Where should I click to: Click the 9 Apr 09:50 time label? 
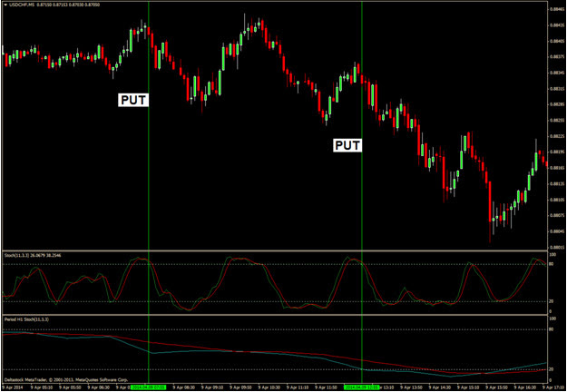tap(240, 387)
